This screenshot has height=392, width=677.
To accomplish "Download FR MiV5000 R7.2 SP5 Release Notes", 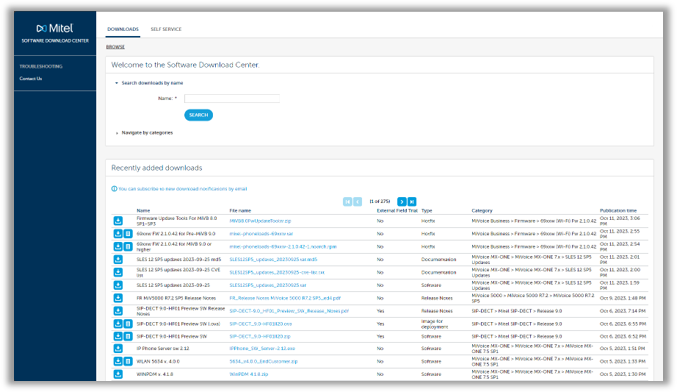I will click(118, 298).
